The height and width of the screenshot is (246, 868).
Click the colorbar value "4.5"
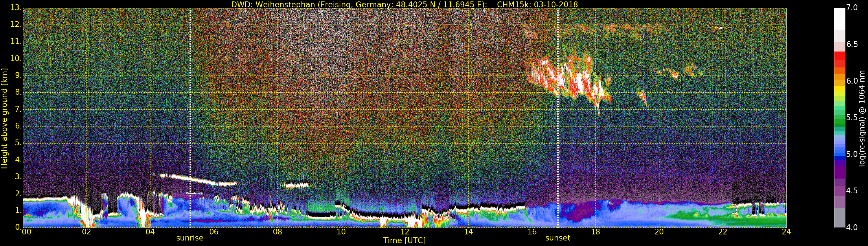852,191
